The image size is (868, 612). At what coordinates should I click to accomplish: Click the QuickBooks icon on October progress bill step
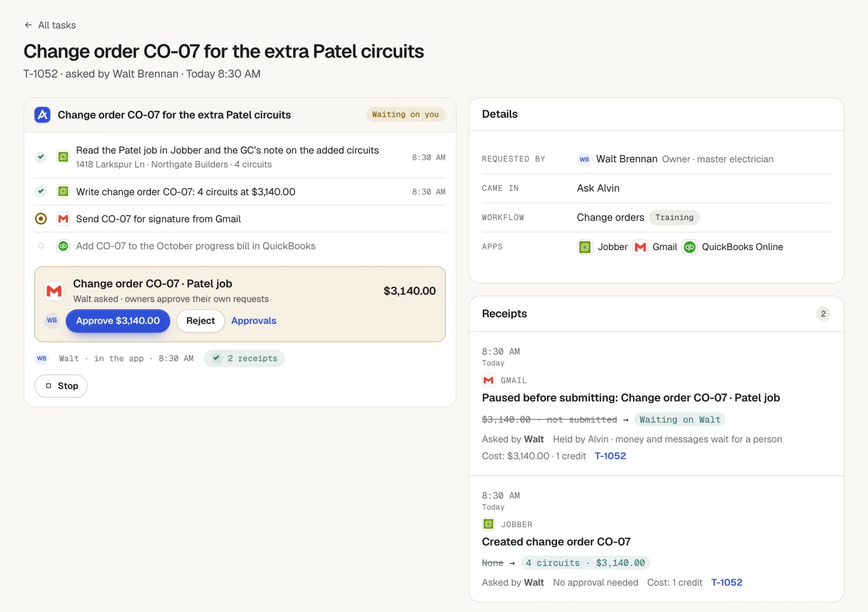[63, 246]
